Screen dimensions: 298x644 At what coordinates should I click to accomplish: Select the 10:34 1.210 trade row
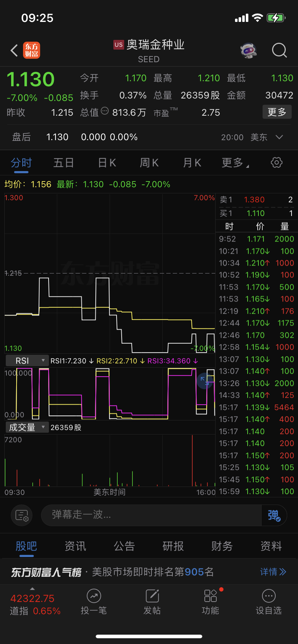pos(256,263)
